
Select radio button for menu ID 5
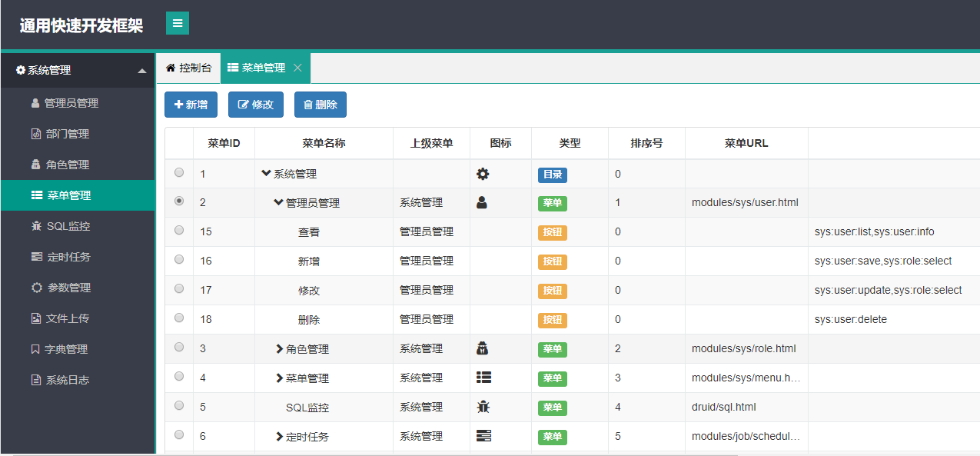point(179,405)
